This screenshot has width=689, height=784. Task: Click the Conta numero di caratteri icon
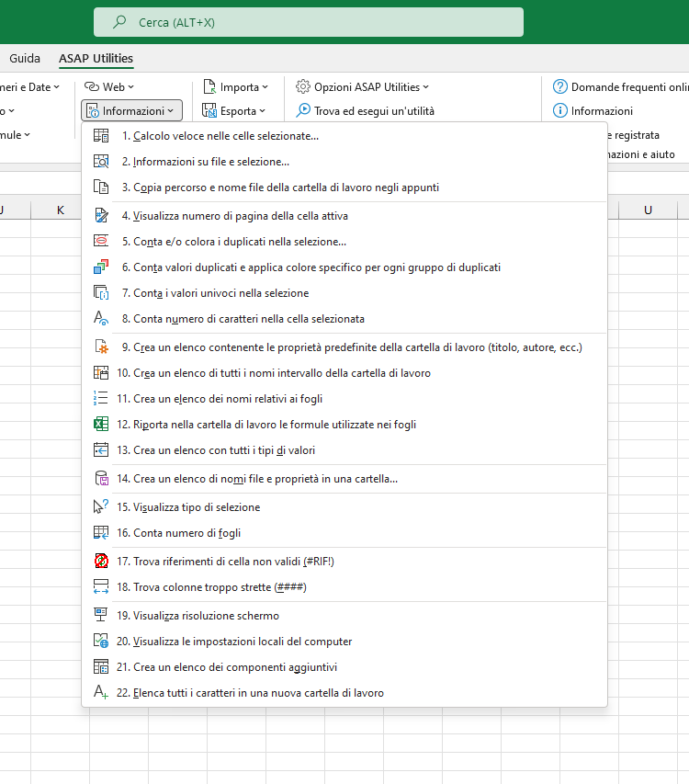[x=101, y=319]
